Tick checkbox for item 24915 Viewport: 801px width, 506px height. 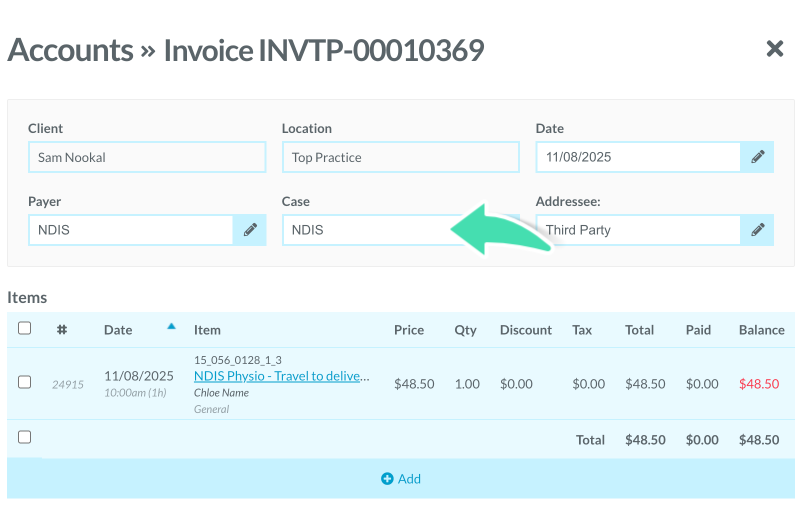coord(25,382)
